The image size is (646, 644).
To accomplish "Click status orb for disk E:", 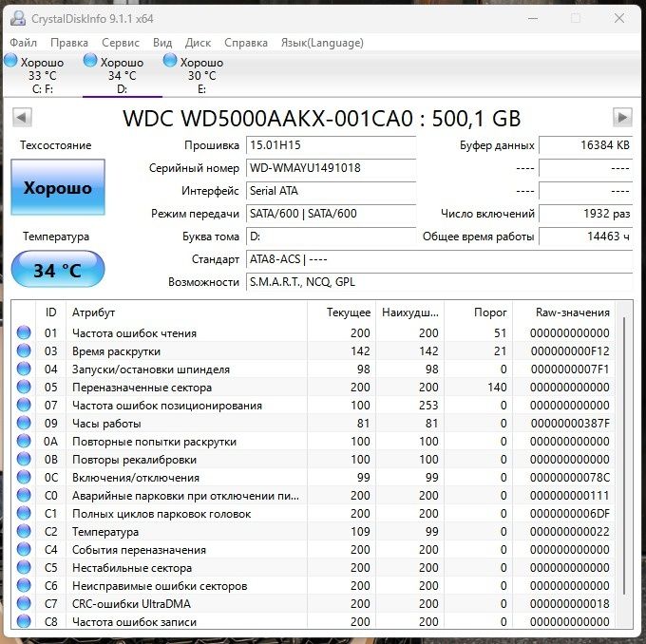I will pos(170,61).
